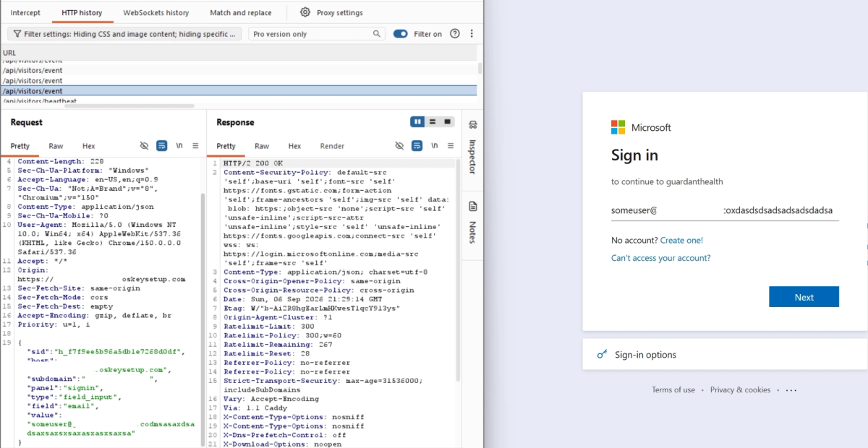Select the Request Raw tab
Screen dimensions: 868x448
point(56,146)
